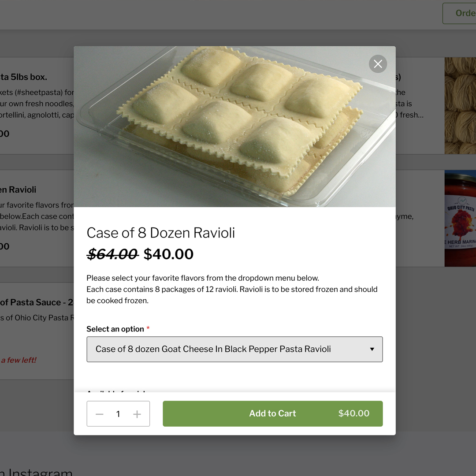Click the Instagram heading at page bottom
Screen dimensions: 476x476
(40, 472)
